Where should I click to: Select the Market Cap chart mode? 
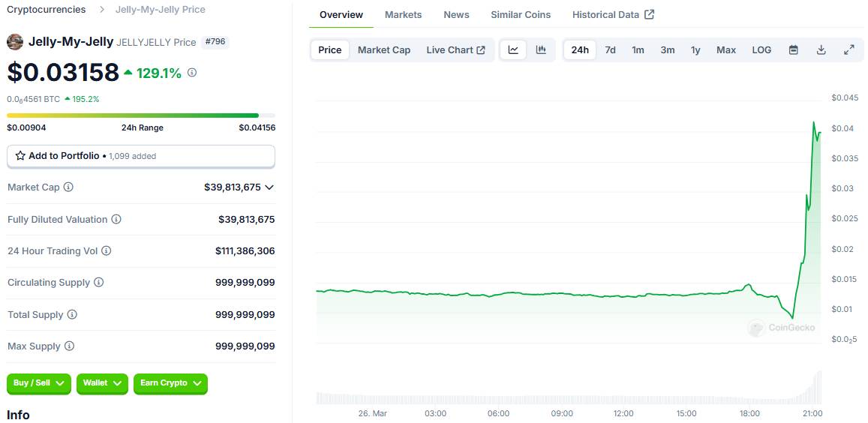(x=384, y=49)
